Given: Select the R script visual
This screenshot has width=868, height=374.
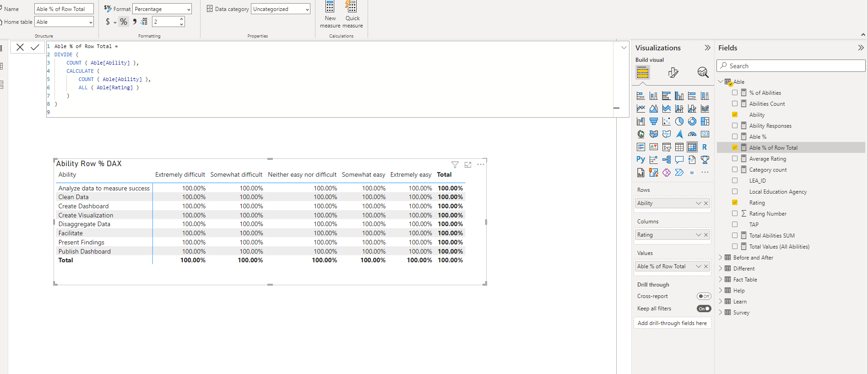Looking at the screenshot, I should click(705, 147).
